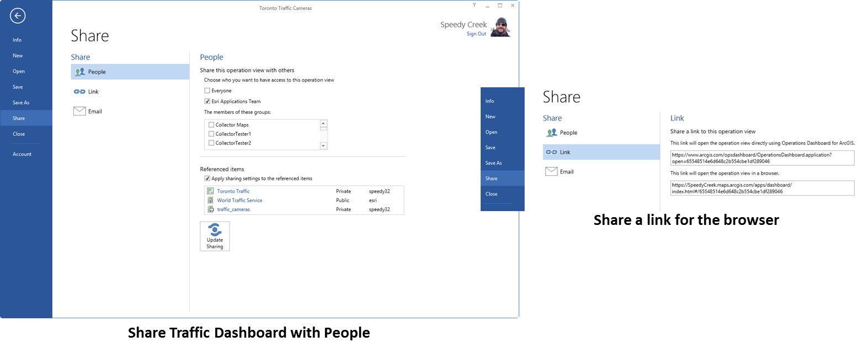The image size is (868, 352).
Task: Click the World Traffic Service item icon
Action: (x=210, y=200)
